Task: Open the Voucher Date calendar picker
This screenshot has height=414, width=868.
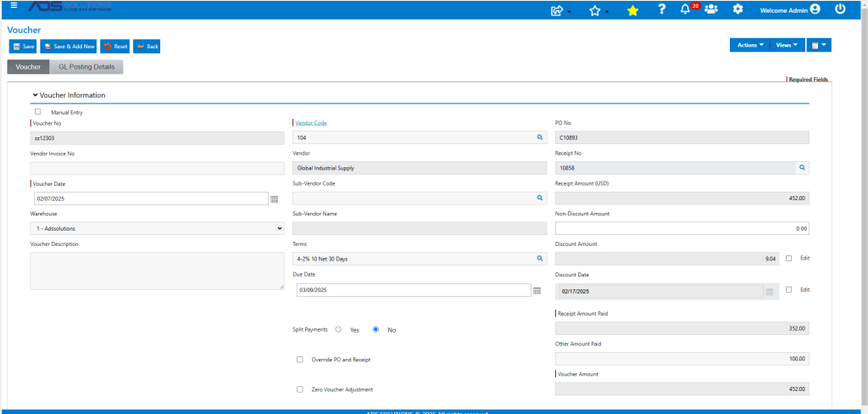Action: point(274,199)
